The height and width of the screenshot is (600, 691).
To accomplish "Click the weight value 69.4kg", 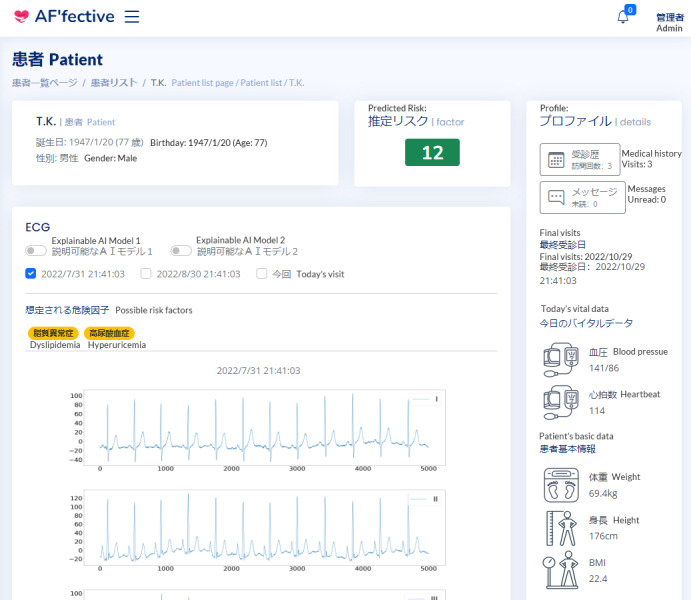I will click(x=603, y=493).
